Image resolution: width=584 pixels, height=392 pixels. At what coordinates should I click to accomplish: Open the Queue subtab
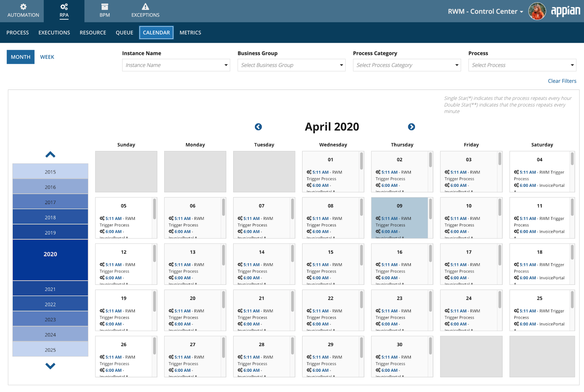point(125,32)
